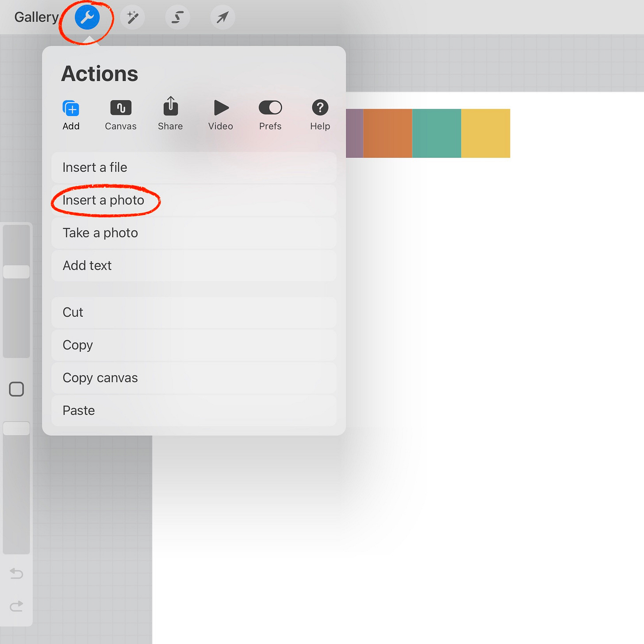Pick the teal green swatch on canvas

pos(437,133)
